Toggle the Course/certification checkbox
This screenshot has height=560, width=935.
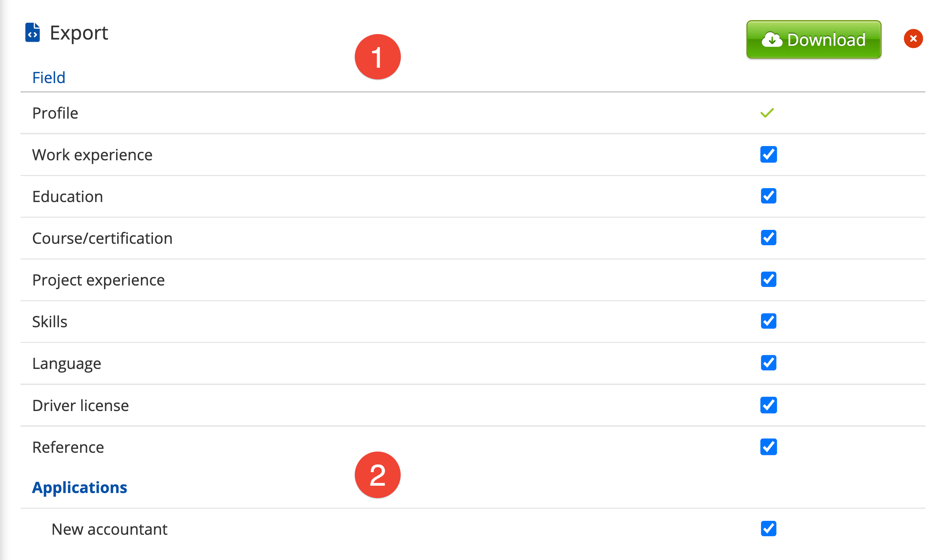coord(768,238)
